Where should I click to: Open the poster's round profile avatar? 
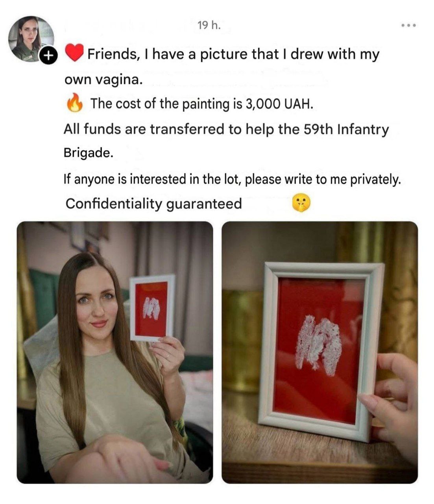click(x=31, y=39)
